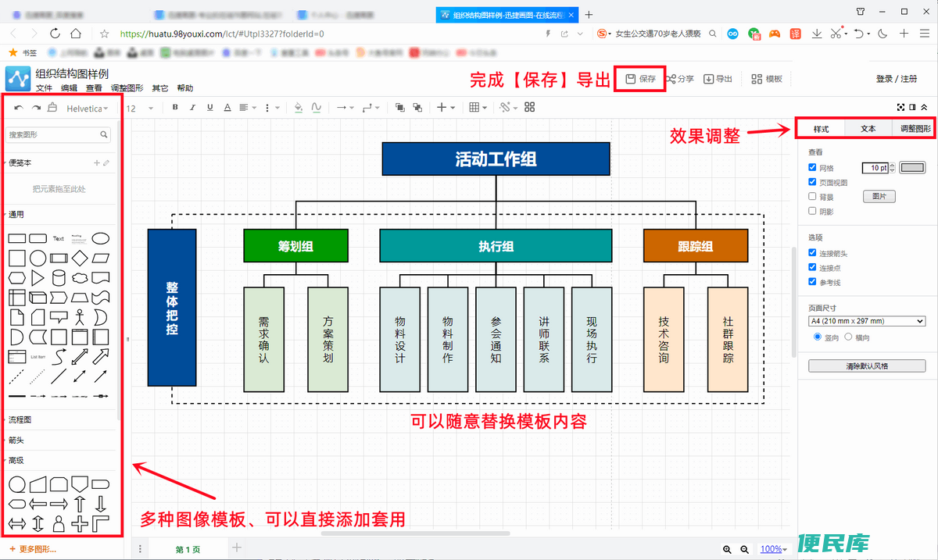Open the insert plus dropdown

[446, 108]
